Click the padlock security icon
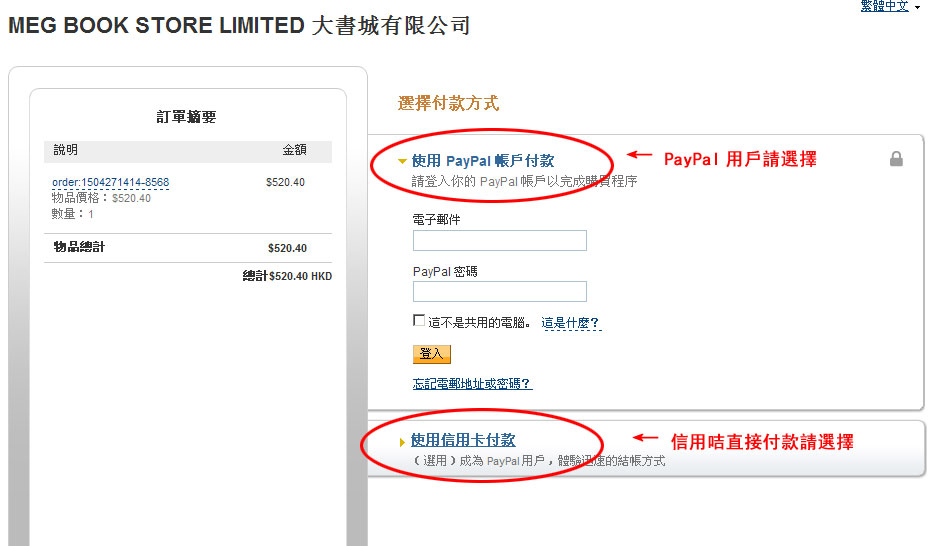928x546 pixels. tap(896, 159)
